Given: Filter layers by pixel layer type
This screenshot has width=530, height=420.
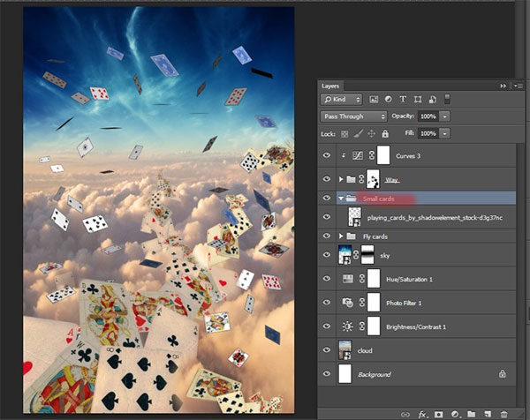Looking at the screenshot, I should (x=374, y=101).
